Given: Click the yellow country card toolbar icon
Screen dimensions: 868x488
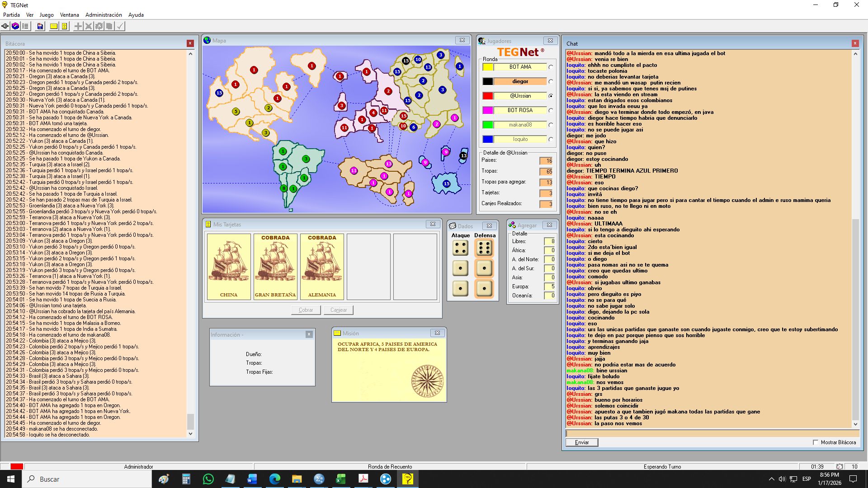Looking at the screenshot, I should tap(65, 26).
